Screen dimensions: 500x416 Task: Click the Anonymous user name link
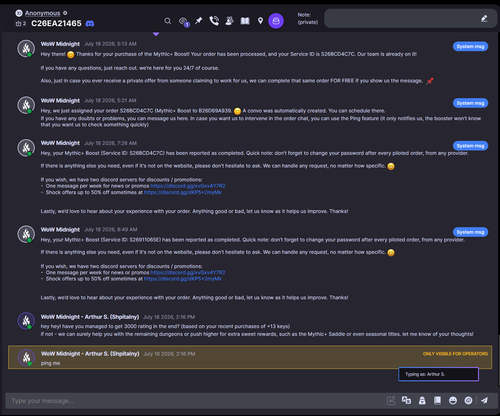(x=42, y=13)
